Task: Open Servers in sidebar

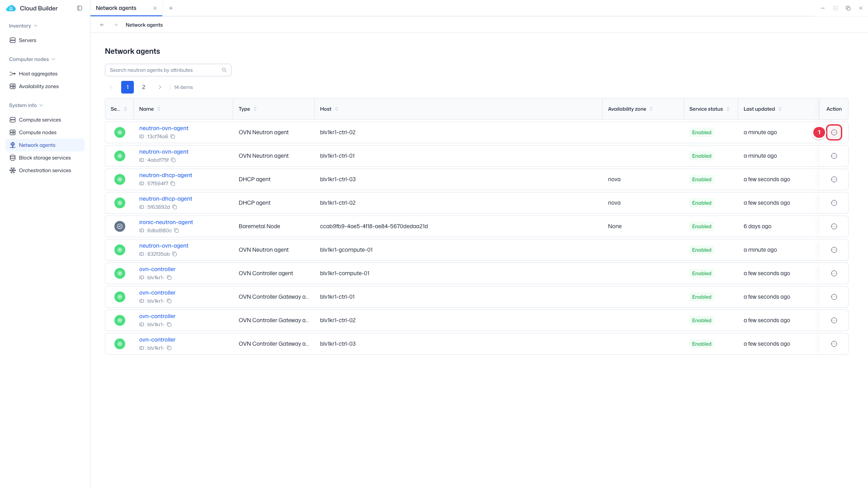Action: coord(45,40)
